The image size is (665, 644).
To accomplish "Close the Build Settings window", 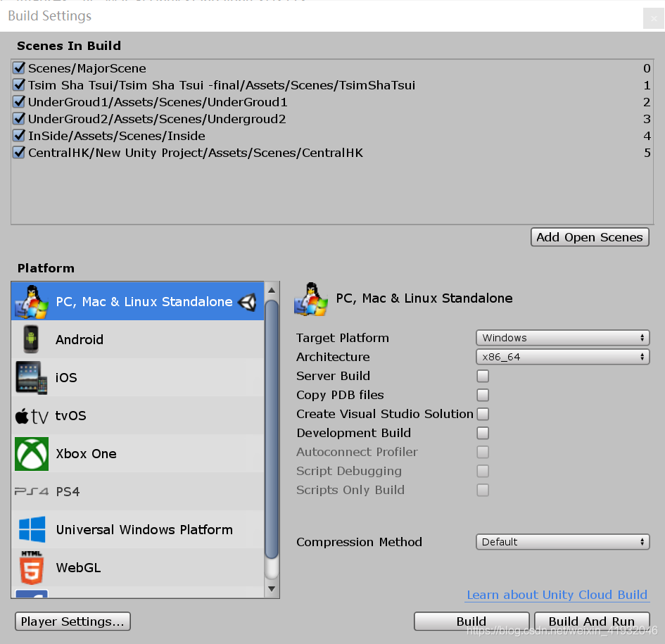I will pyautogui.click(x=654, y=18).
